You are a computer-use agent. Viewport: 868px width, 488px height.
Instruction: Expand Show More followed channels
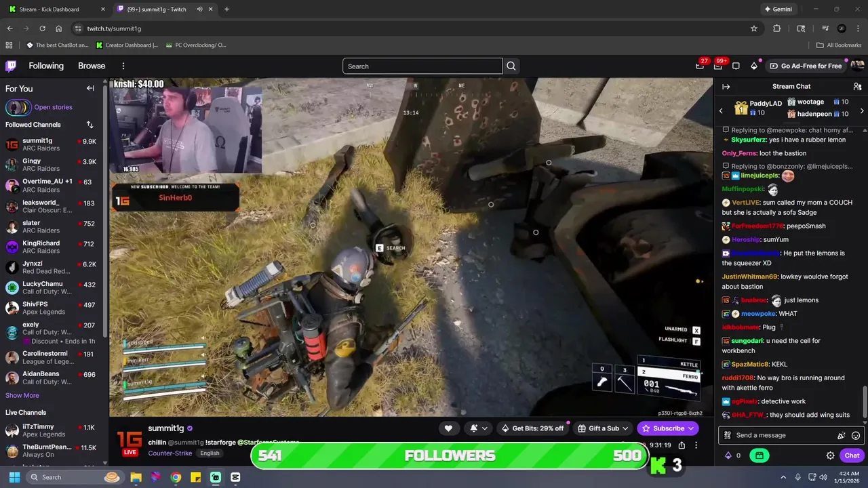22,395
